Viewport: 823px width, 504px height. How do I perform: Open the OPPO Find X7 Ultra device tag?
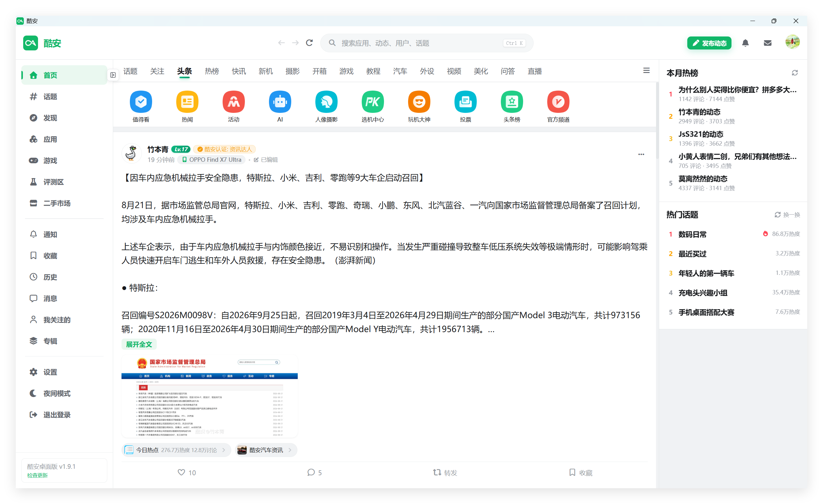[212, 159]
